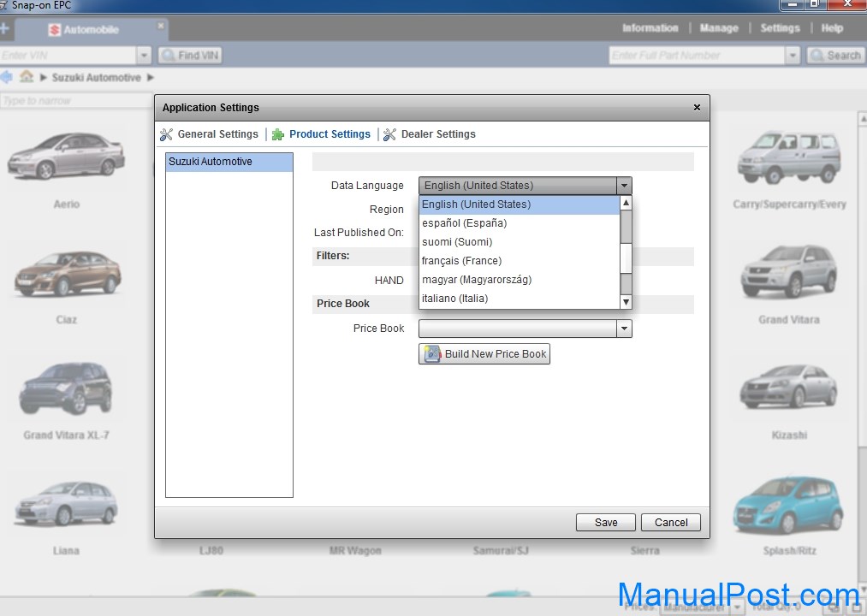Click the language list scroll up arrow
Image resolution: width=867 pixels, height=616 pixels.
[x=626, y=203]
